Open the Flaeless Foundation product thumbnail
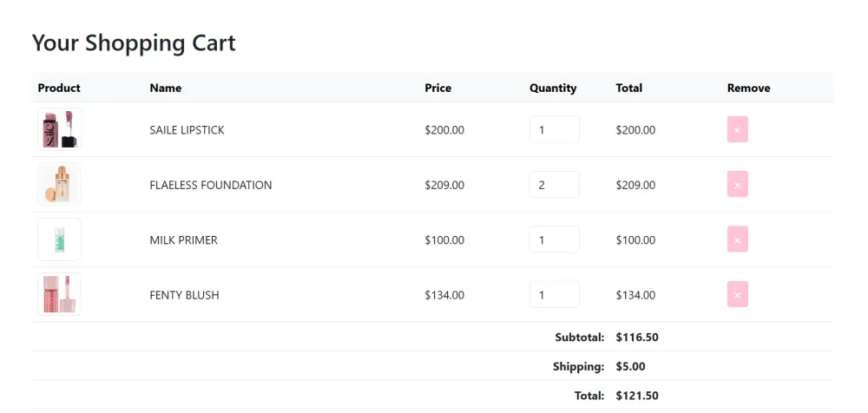This screenshot has width=868, height=413. click(x=59, y=184)
